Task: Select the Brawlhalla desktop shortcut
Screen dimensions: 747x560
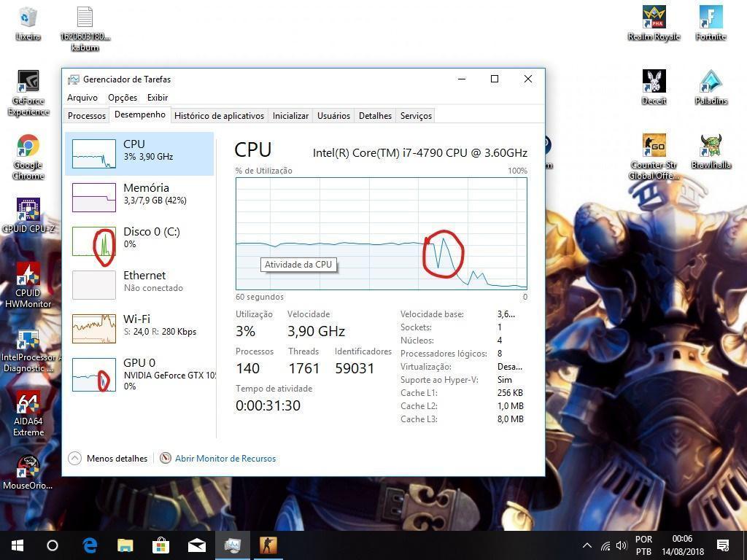Action: tap(711, 152)
